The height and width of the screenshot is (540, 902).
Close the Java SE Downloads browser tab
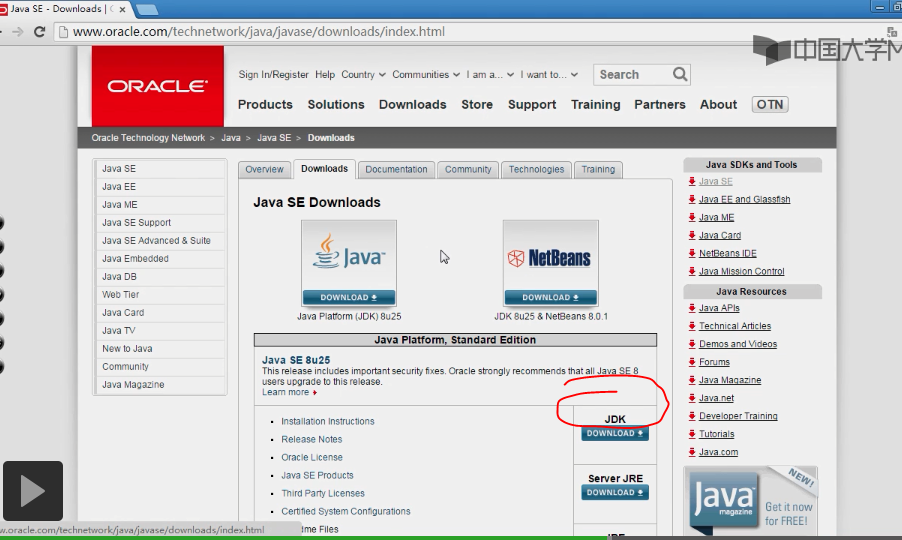coord(122,9)
